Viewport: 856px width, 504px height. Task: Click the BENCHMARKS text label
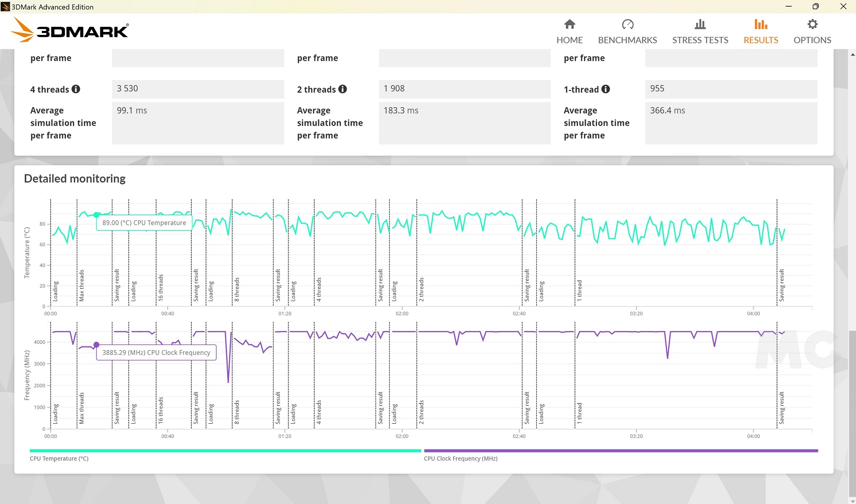pos(627,40)
